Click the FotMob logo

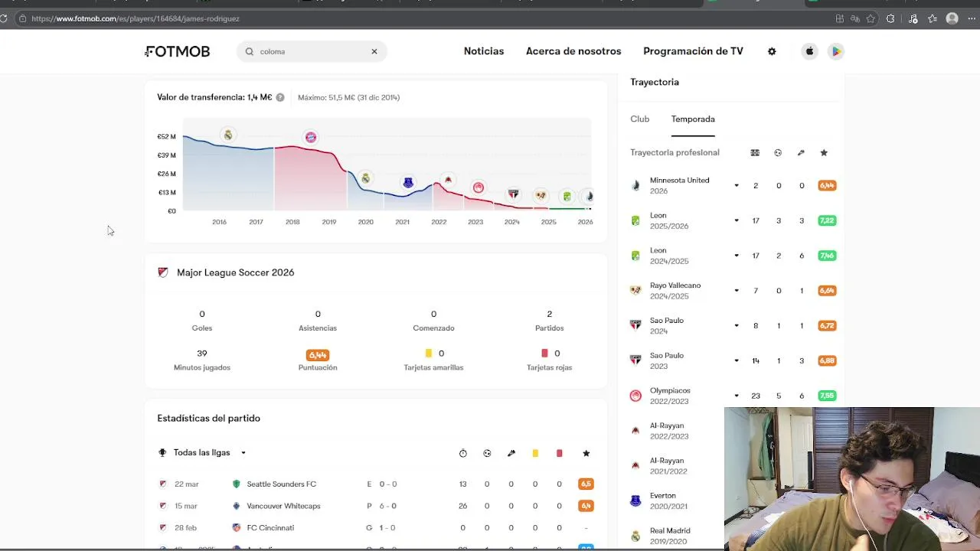pyautogui.click(x=177, y=51)
